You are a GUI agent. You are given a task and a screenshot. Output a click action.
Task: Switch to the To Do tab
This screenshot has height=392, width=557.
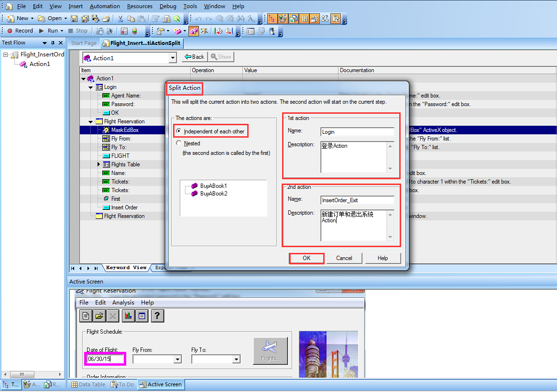click(122, 384)
